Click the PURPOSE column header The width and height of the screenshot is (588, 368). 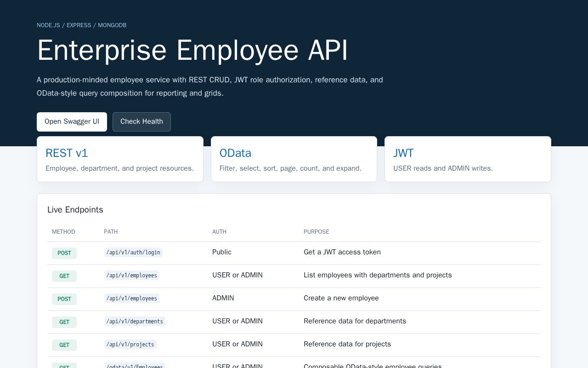click(317, 232)
